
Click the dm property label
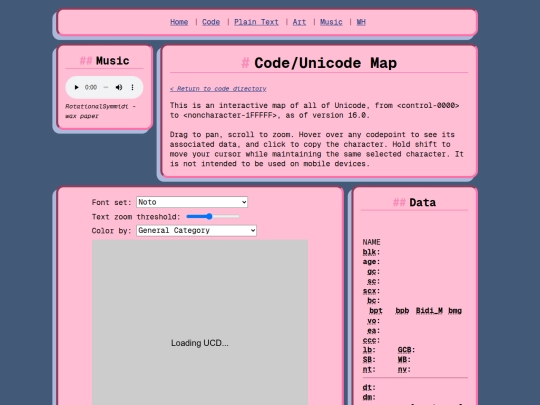point(368,397)
